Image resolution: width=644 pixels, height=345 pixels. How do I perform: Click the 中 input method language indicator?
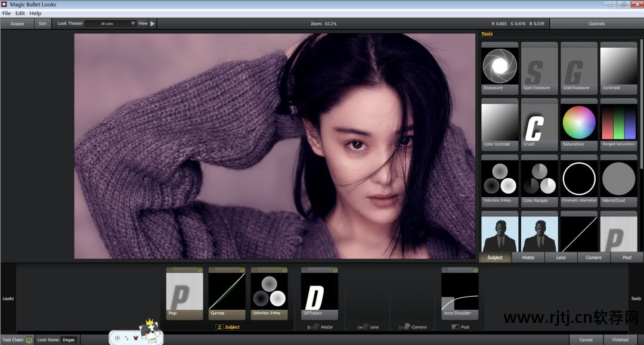click(x=117, y=338)
